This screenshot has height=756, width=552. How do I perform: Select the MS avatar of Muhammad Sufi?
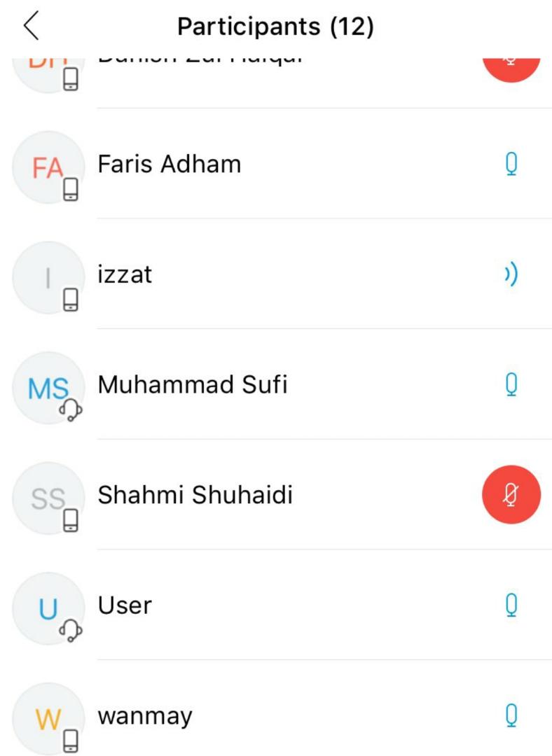point(48,388)
